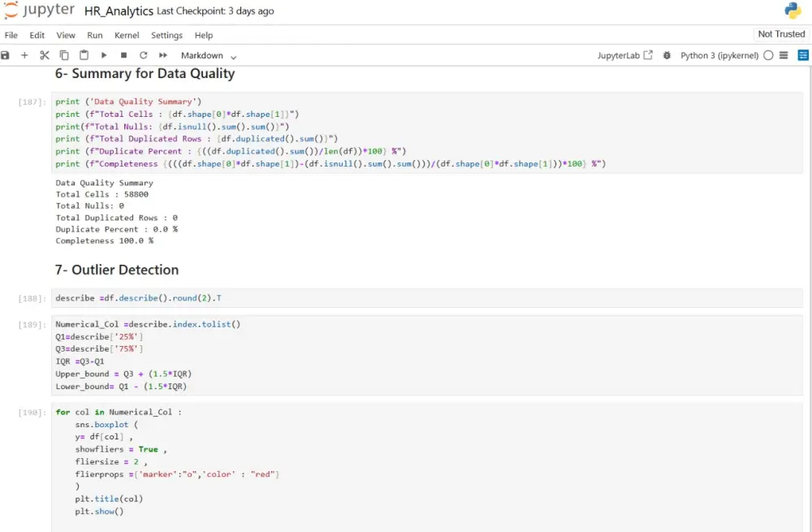Open the Markdown cell type dropdown
The image size is (812, 532).
(203, 55)
